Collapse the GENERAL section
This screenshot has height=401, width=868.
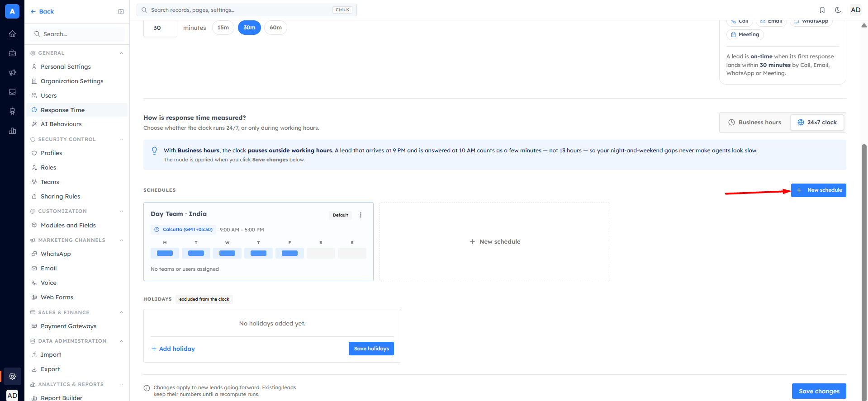[x=121, y=53]
